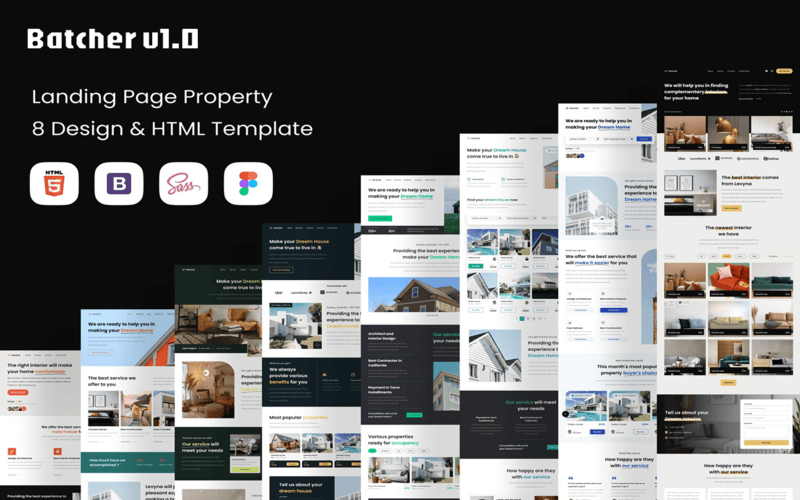
Task: Click the orange button in leftmost template
Action: tap(18, 393)
